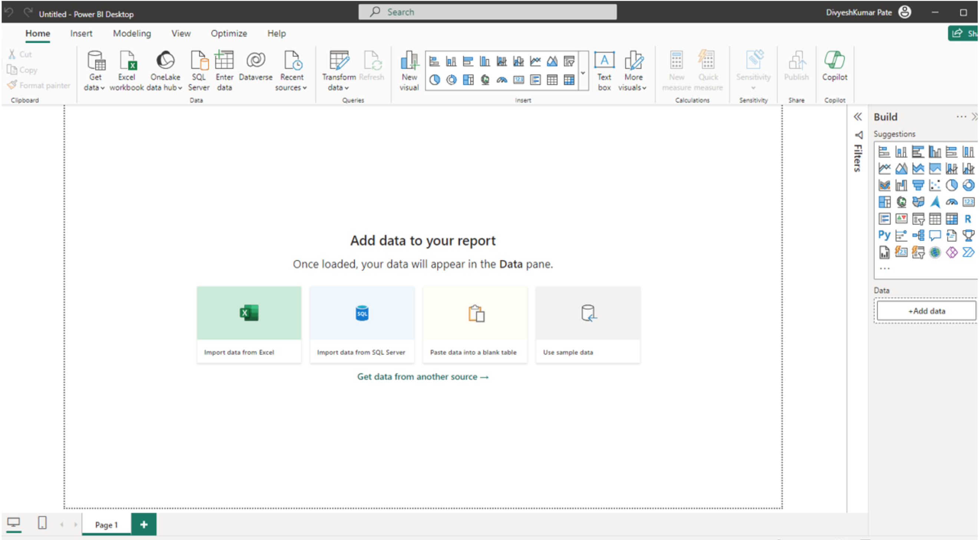Switch to desktop layout view
Image resolution: width=980 pixels, height=540 pixels.
pos(14,523)
